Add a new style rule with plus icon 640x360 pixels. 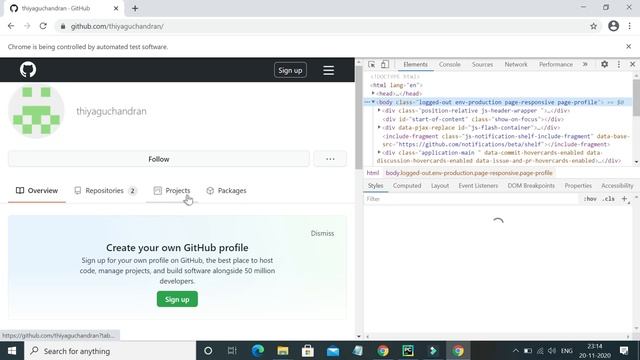tap(624, 199)
